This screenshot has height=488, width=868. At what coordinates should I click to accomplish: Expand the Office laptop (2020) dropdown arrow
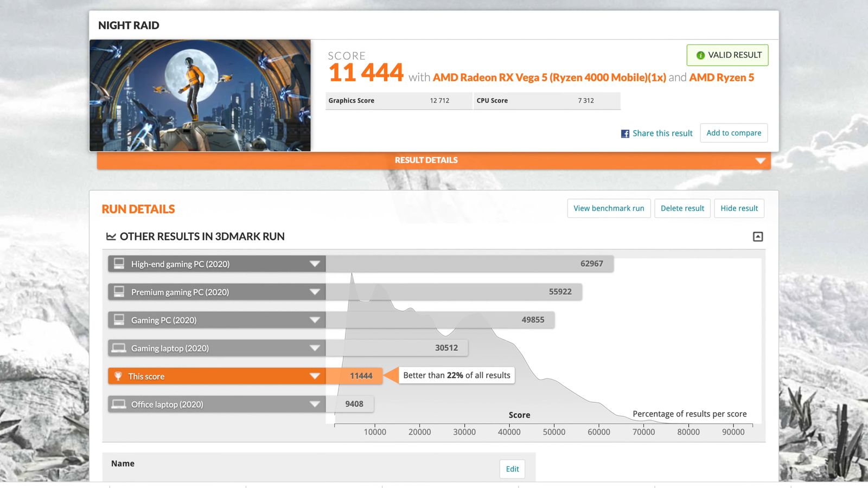pyautogui.click(x=315, y=404)
